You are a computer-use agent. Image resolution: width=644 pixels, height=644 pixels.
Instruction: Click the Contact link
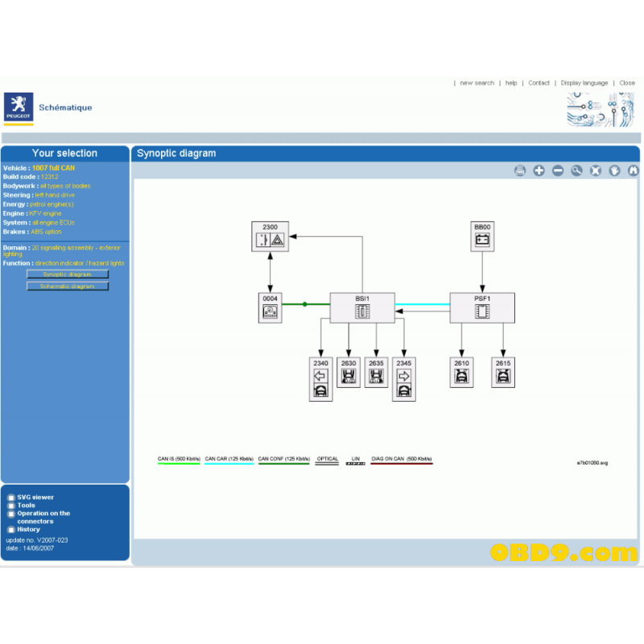click(x=539, y=82)
